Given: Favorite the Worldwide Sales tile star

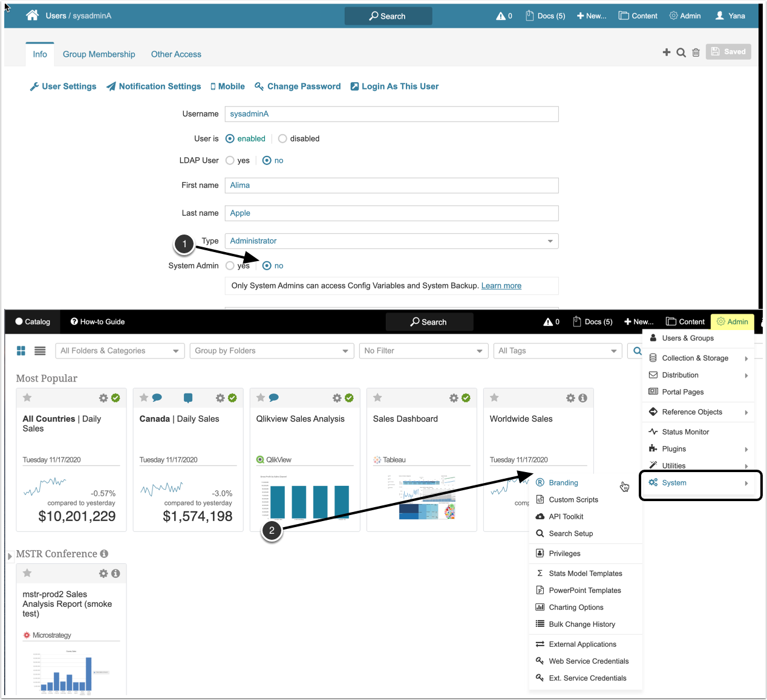Looking at the screenshot, I should point(494,398).
